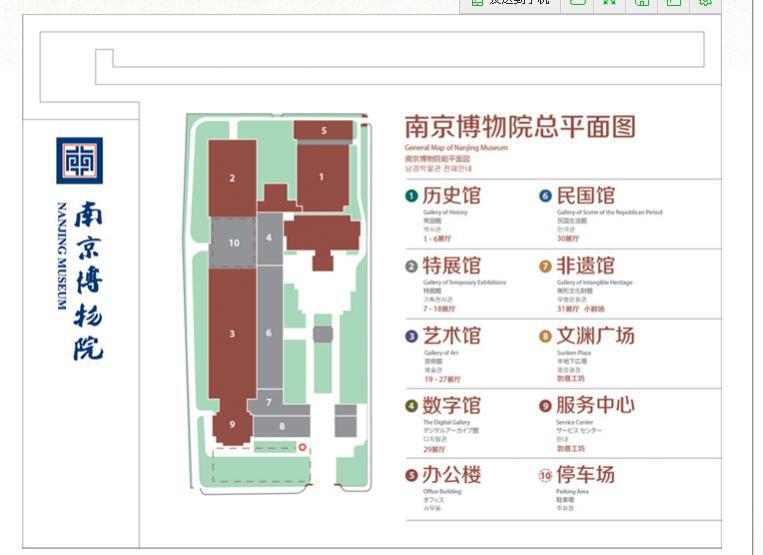763x555 pixels.
Task: Click red building 1 on the site map
Action: tap(321, 177)
